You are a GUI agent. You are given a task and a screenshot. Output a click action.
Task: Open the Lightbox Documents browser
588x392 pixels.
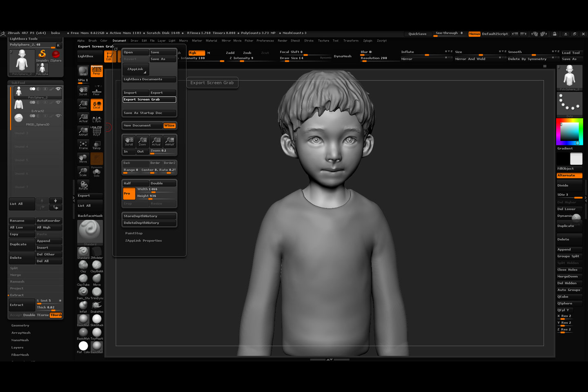point(149,79)
